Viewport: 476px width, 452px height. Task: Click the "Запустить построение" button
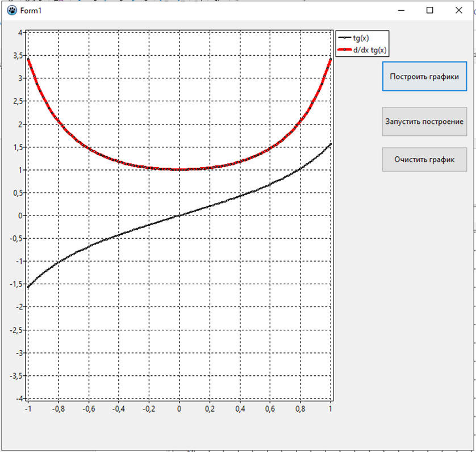click(x=424, y=122)
